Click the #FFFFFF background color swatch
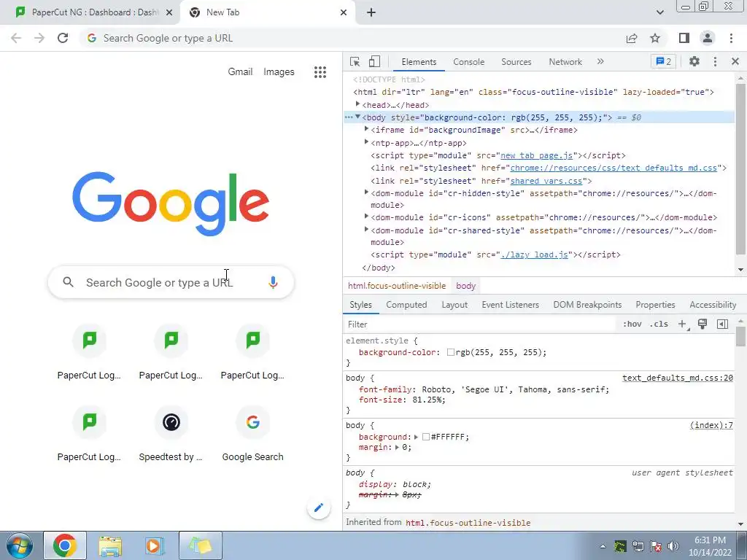The image size is (747, 560). [426, 437]
